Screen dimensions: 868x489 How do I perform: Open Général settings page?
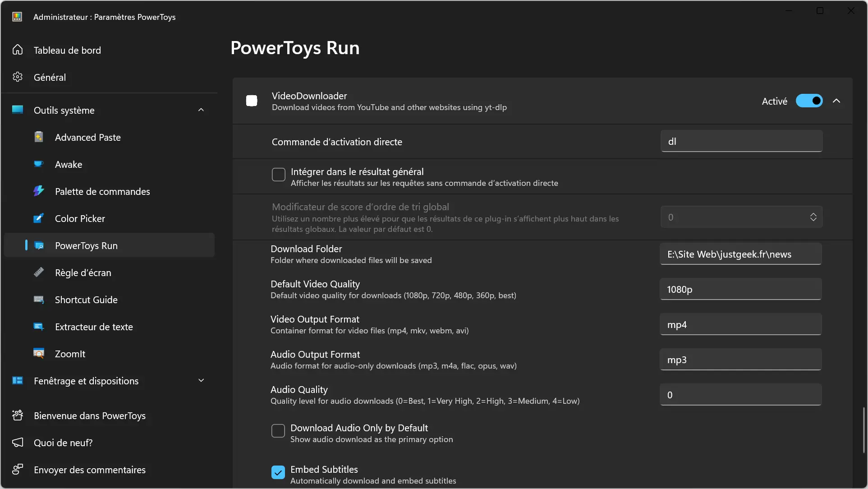coord(109,77)
